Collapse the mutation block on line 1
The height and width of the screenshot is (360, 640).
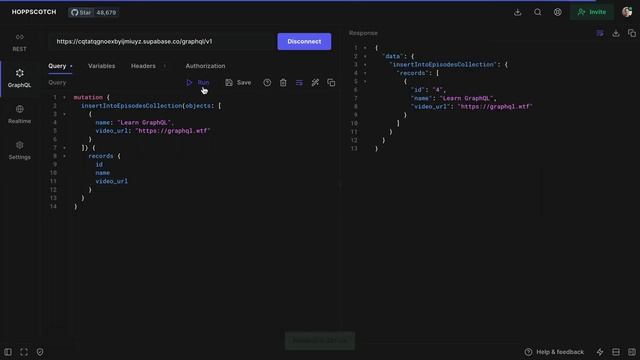pyautogui.click(x=64, y=98)
